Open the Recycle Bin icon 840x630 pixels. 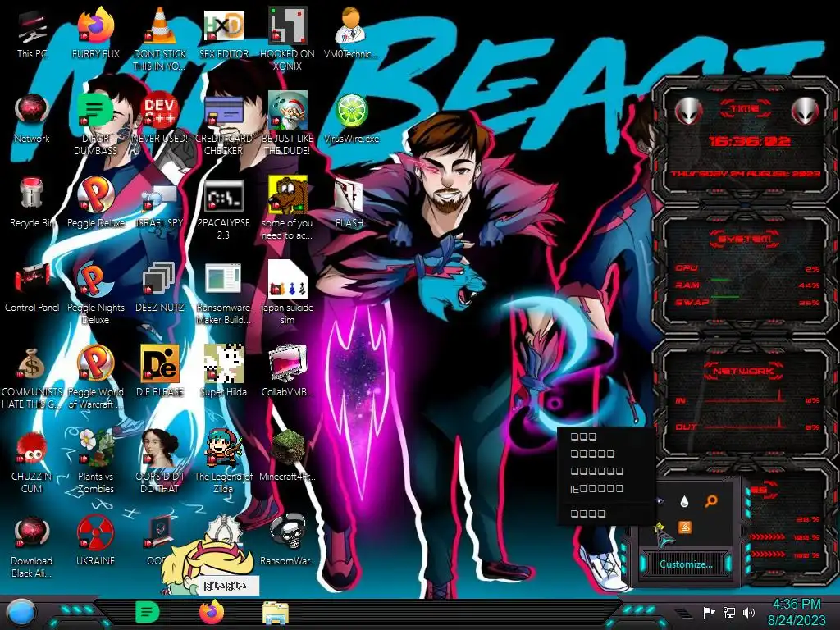(32, 203)
